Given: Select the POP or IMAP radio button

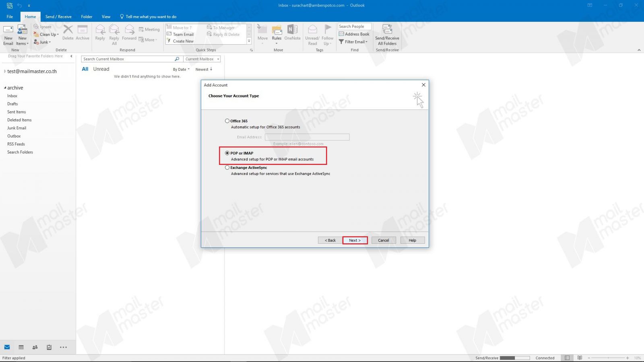Looking at the screenshot, I should 227,153.
